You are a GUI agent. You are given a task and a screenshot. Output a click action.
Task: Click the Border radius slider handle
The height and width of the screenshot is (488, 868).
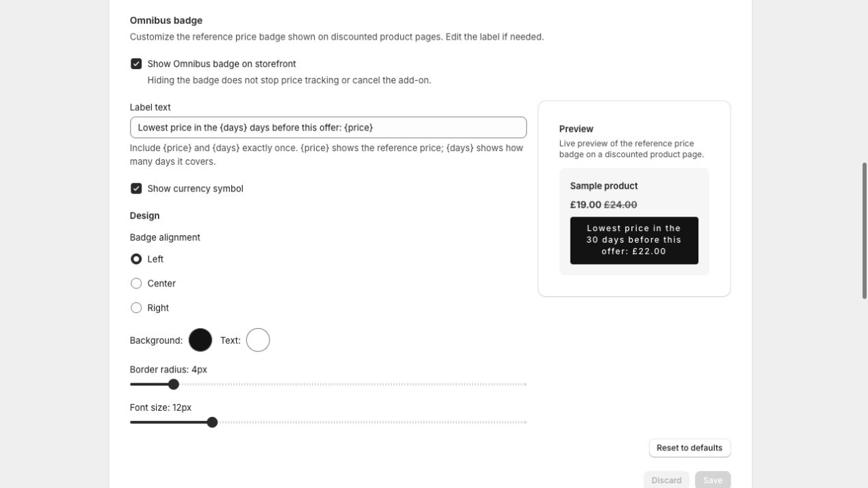174,385
